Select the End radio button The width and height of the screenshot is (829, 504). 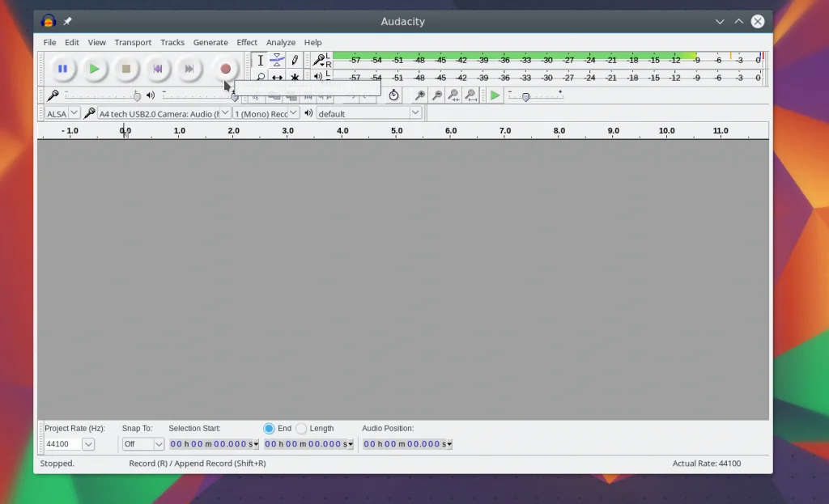click(269, 428)
